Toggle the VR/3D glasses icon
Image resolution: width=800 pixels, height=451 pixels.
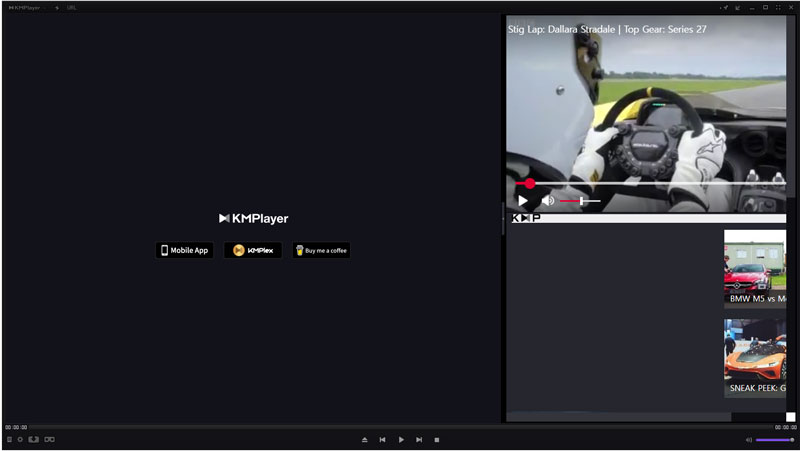click(x=49, y=439)
